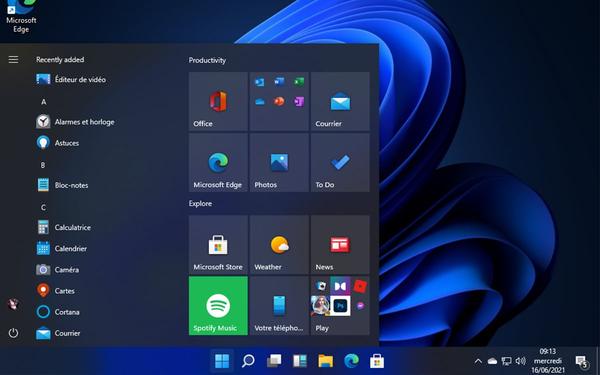Click the taskbar Start button

[222, 360]
